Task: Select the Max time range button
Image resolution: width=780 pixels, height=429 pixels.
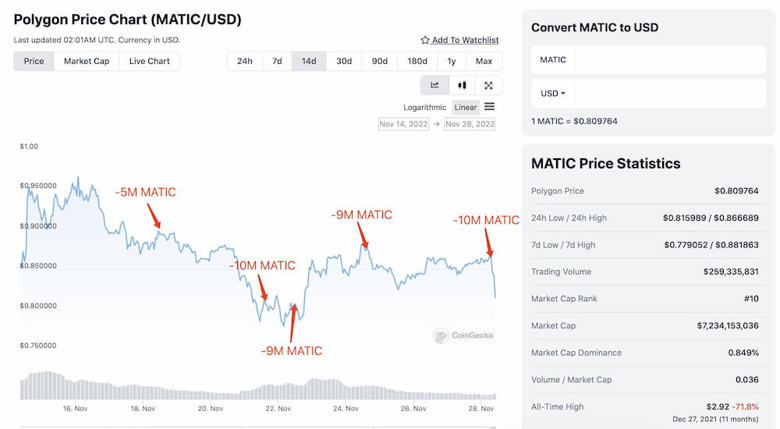Action: (484, 61)
